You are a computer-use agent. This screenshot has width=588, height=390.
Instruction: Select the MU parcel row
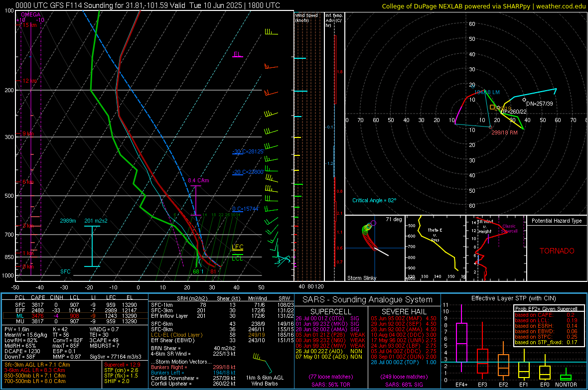pyautogui.click(x=74, y=321)
